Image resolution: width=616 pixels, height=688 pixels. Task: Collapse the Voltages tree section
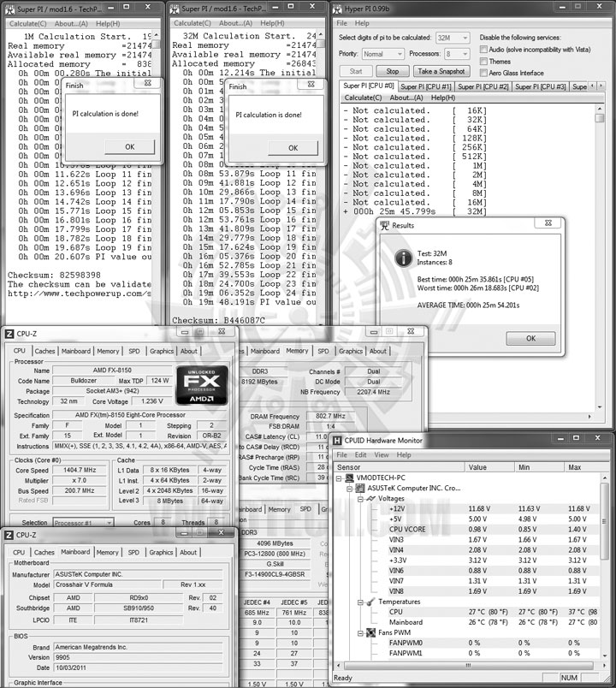click(x=360, y=499)
